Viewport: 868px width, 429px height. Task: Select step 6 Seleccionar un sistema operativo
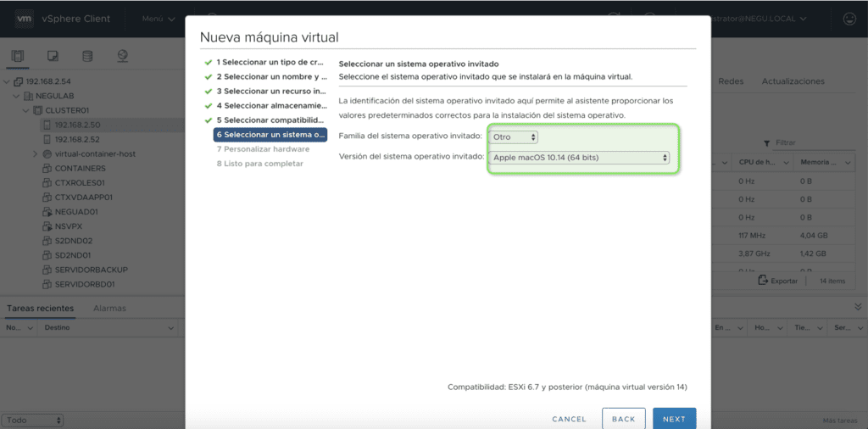[x=270, y=135]
